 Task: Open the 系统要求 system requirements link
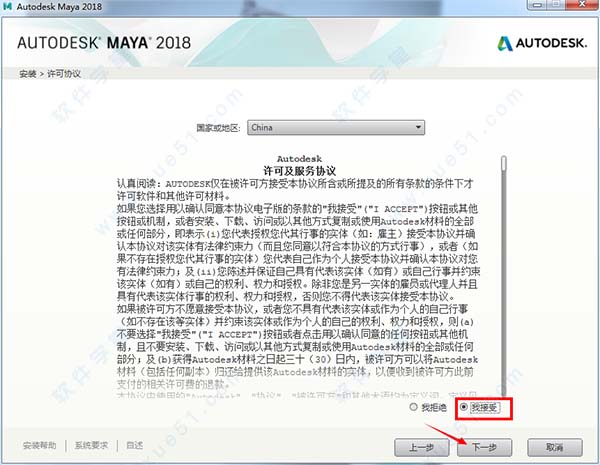pyautogui.click(x=91, y=445)
